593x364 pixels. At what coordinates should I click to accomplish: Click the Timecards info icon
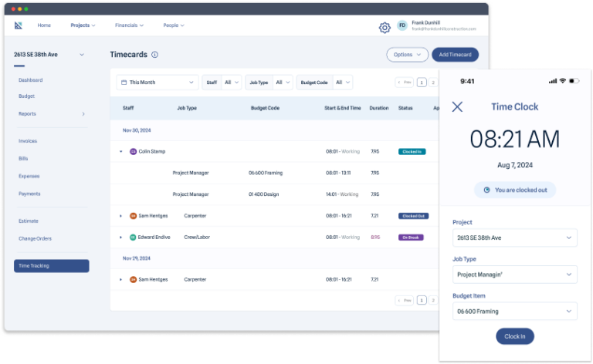[155, 55]
